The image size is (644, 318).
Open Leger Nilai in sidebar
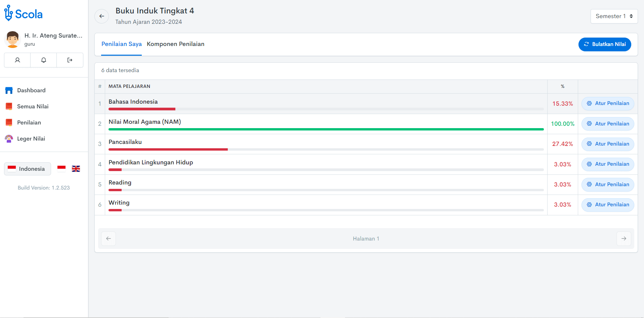pos(31,139)
